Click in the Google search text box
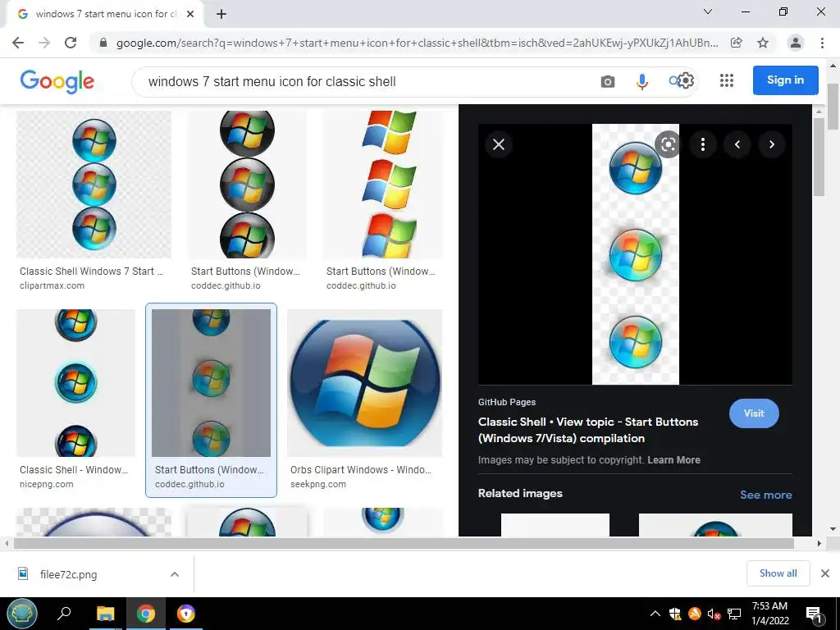Screen dimensions: 840x630 point(364,81)
